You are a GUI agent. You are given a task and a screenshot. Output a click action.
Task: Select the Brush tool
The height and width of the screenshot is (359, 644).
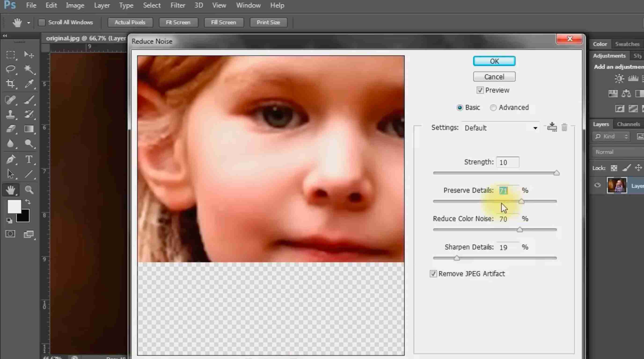point(29,100)
